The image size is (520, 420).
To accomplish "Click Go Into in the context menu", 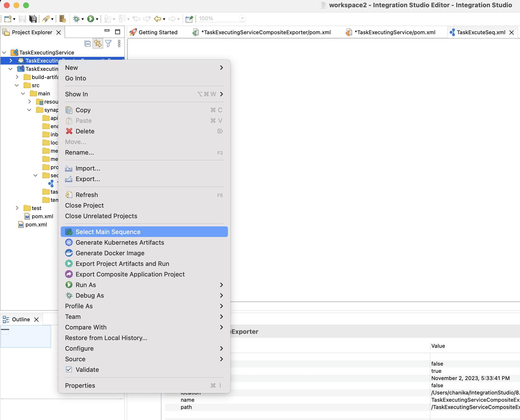I will click(144, 78).
